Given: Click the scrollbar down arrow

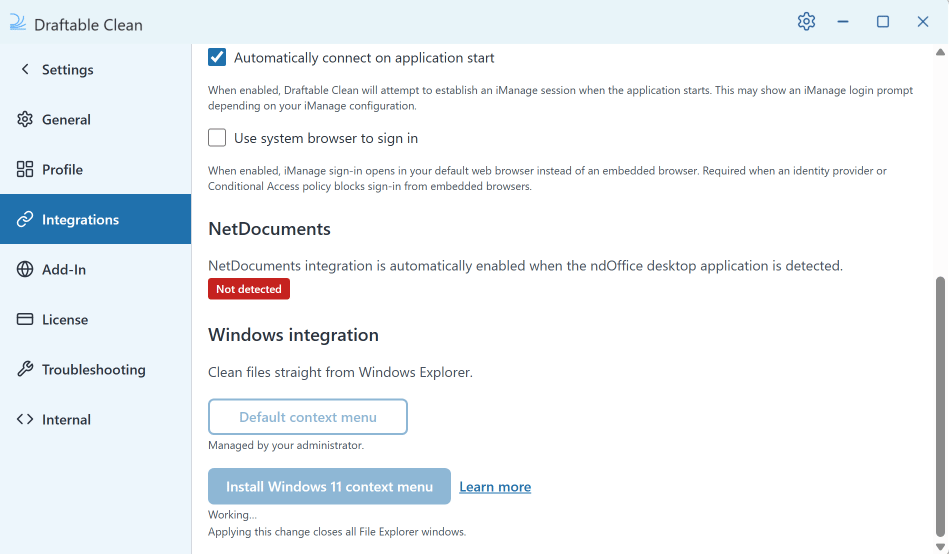Looking at the screenshot, I should coord(940,547).
